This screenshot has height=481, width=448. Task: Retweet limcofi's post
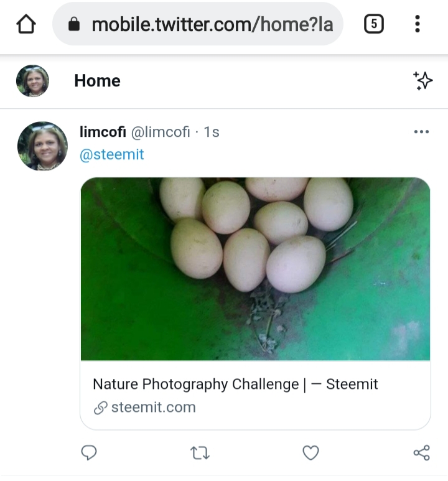click(x=200, y=453)
